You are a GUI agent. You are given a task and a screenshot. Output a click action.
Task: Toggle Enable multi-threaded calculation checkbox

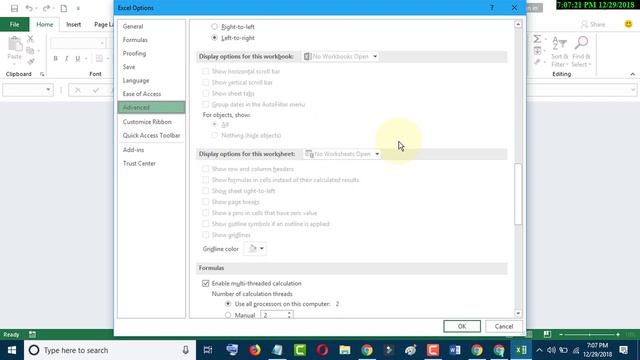pyautogui.click(x=206, y=283)
